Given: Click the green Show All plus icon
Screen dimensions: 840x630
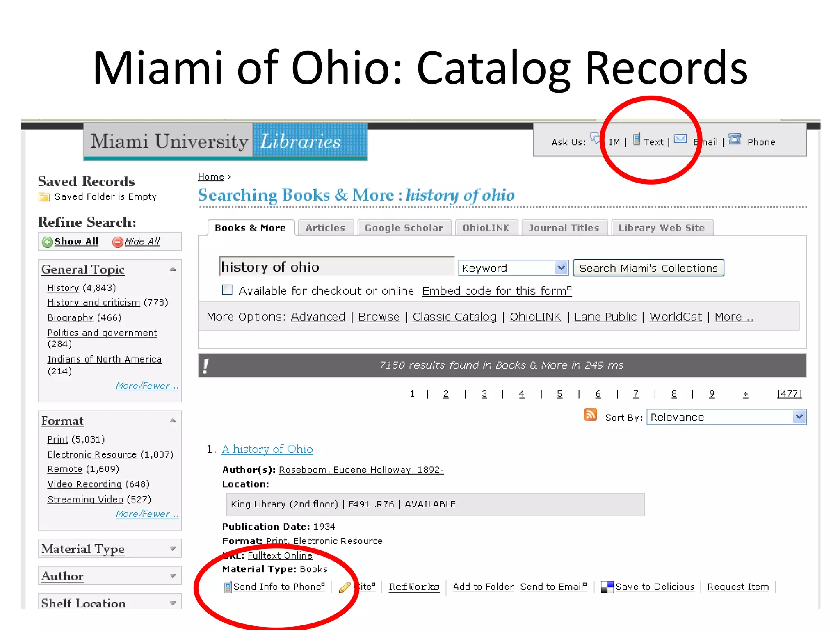Looking at the screenshot, I should click(47, 242).
